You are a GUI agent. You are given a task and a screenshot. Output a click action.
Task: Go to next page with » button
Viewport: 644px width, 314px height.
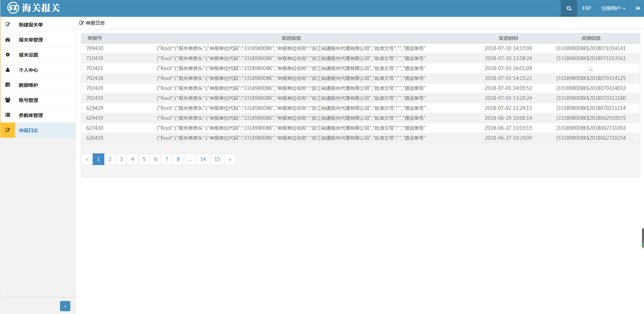[x=230, y=159]
